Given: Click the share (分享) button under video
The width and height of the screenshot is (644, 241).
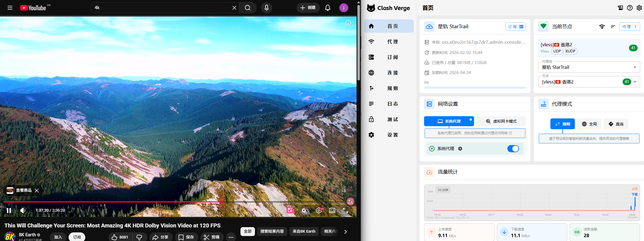Looking at the screenshot, I should pos(161,237).
